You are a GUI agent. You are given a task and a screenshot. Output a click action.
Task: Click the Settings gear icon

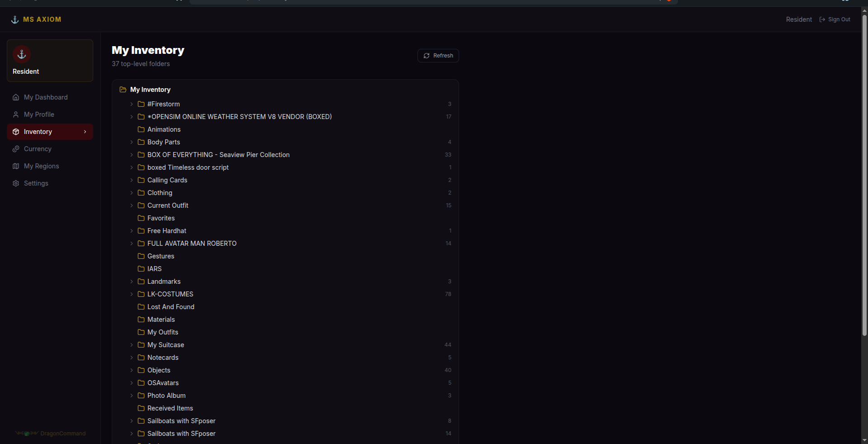tap(16, 183)
